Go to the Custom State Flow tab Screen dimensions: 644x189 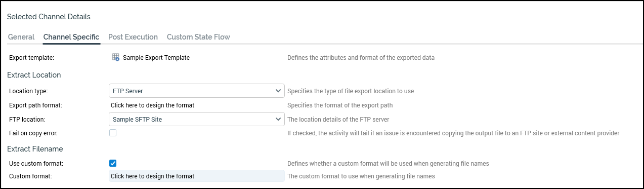198,37
